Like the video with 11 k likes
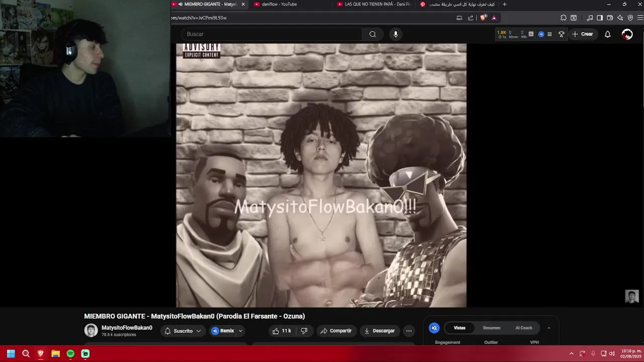 pyautogui.click(x=282, y=331)
